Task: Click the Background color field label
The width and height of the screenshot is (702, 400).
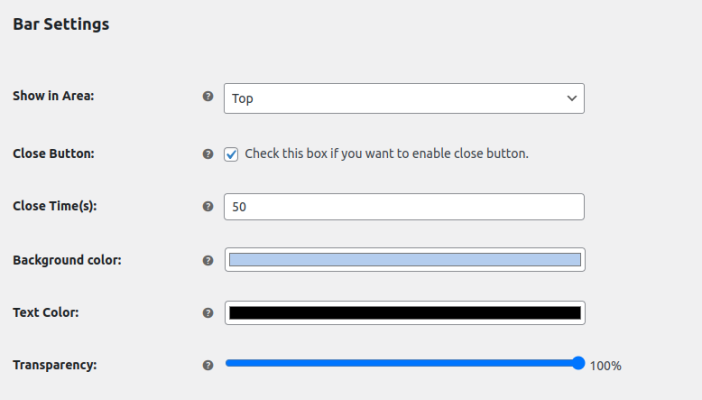Action: 67,260
